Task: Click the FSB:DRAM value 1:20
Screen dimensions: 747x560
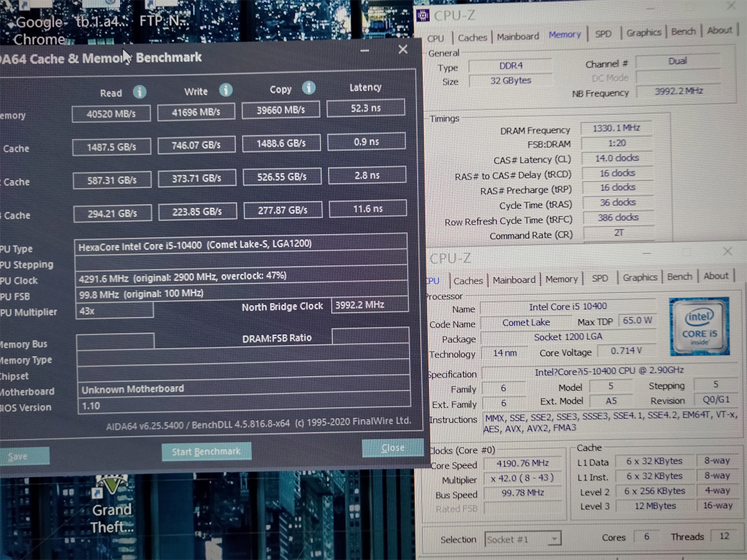Action: (618, 143)
